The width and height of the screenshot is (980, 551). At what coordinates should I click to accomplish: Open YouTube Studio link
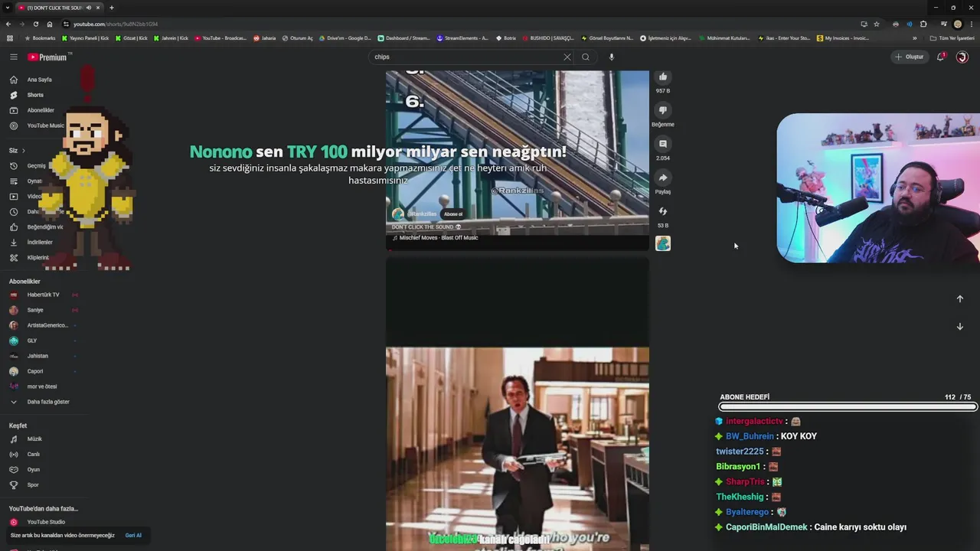click(x=46, y=522)
